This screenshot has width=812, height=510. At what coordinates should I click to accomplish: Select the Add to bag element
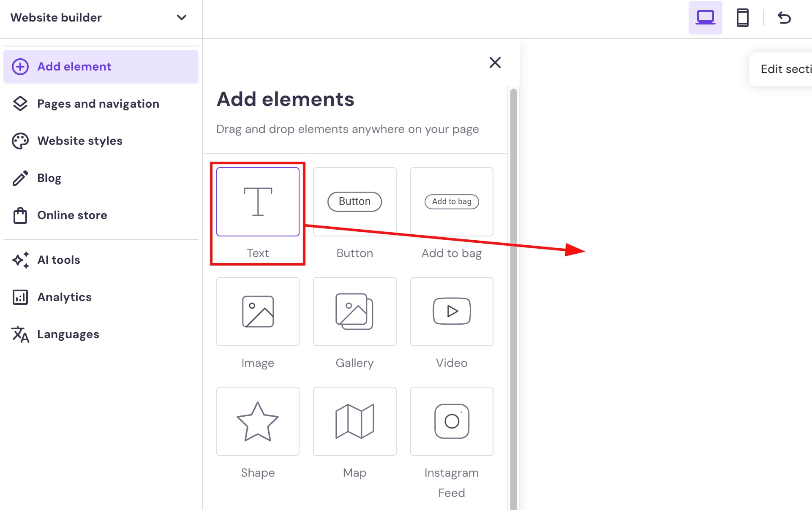(451, 202)
